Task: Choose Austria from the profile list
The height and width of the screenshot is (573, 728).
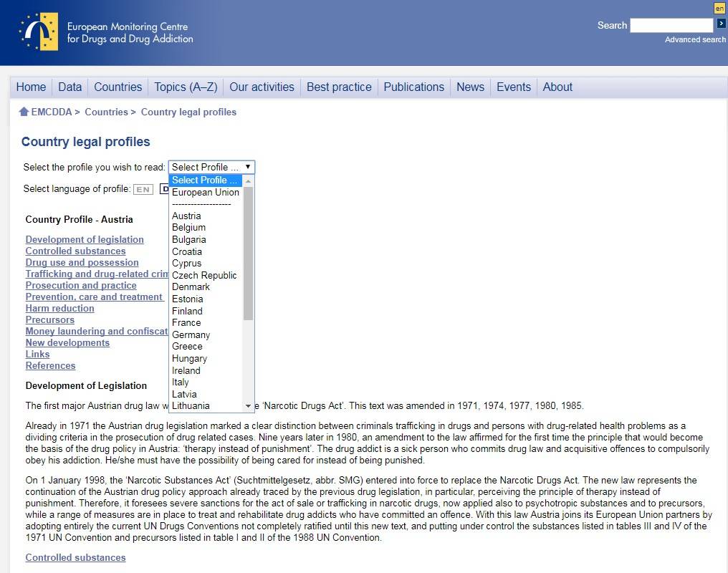Action: pyautogui.click(x=206, y=216)
